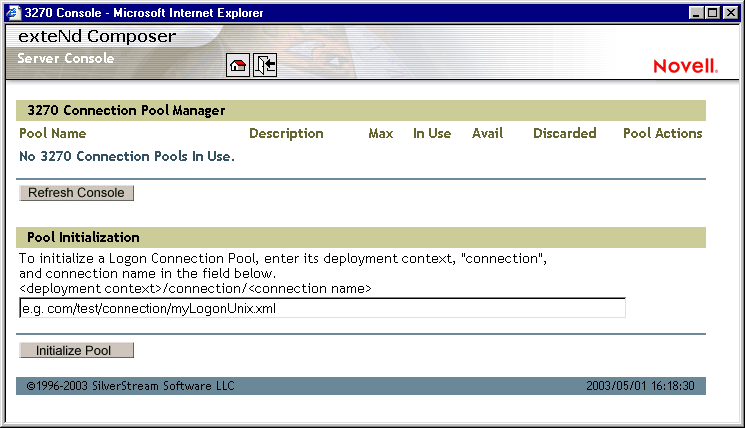Click the Novell logo
The height and width of the screenshot is (428, 745).
coord(685,66)
